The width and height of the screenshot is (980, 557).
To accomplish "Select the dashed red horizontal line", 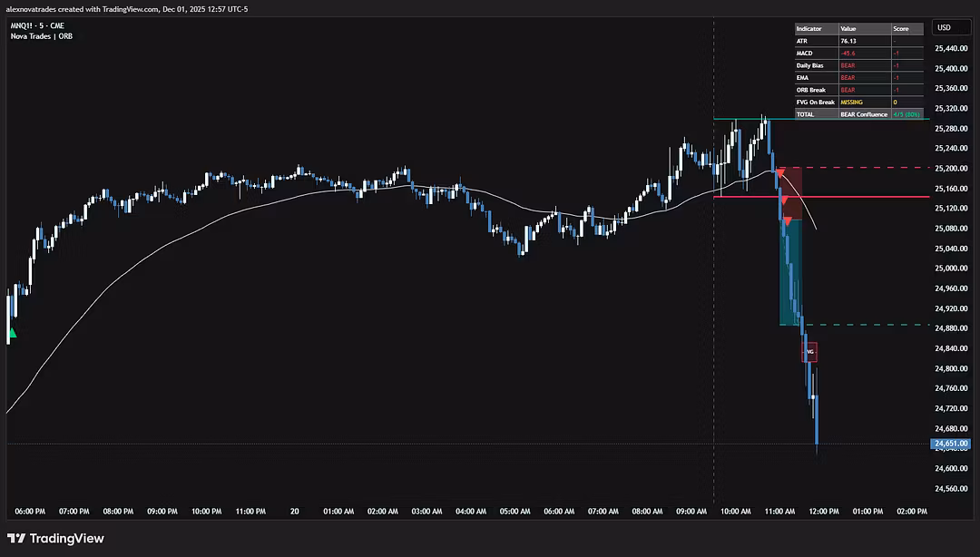I will [x=862, y=168].
